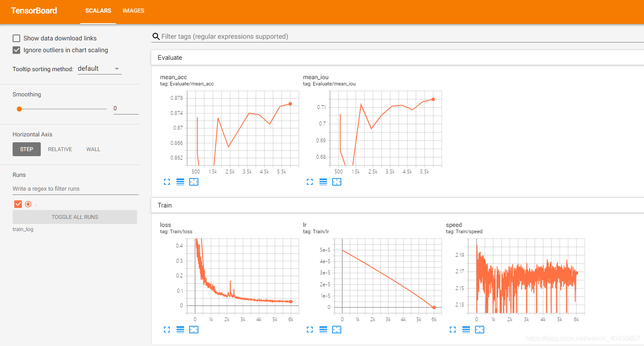The height and width of the screenshot is (346, 644).
Task: Toggle y-axis log scale for lr chart
Action: [323, 330]
